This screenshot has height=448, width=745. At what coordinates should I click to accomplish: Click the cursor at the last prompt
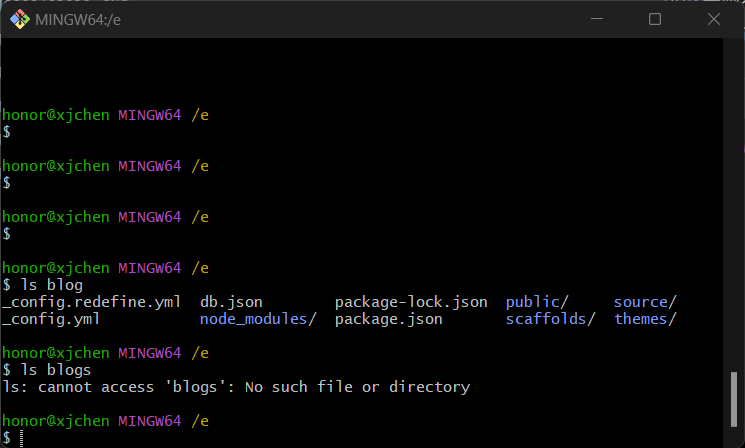[20, 438]
